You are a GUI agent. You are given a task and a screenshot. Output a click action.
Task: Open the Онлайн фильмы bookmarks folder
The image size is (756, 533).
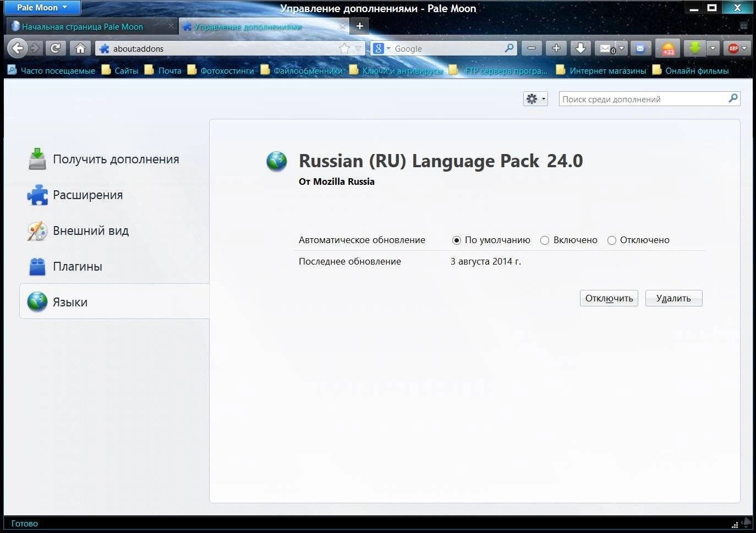click(x=691, y=70)
